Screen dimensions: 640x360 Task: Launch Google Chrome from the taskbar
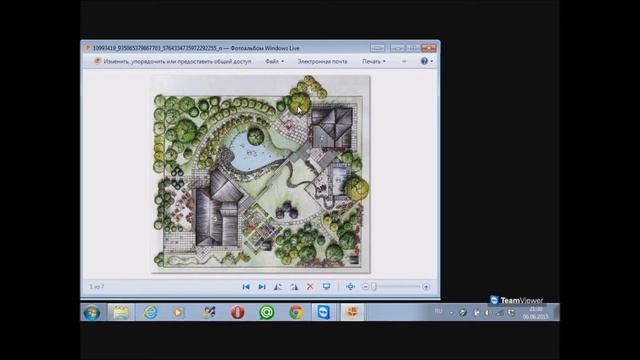pyautogui.click(x=296, y=313)
